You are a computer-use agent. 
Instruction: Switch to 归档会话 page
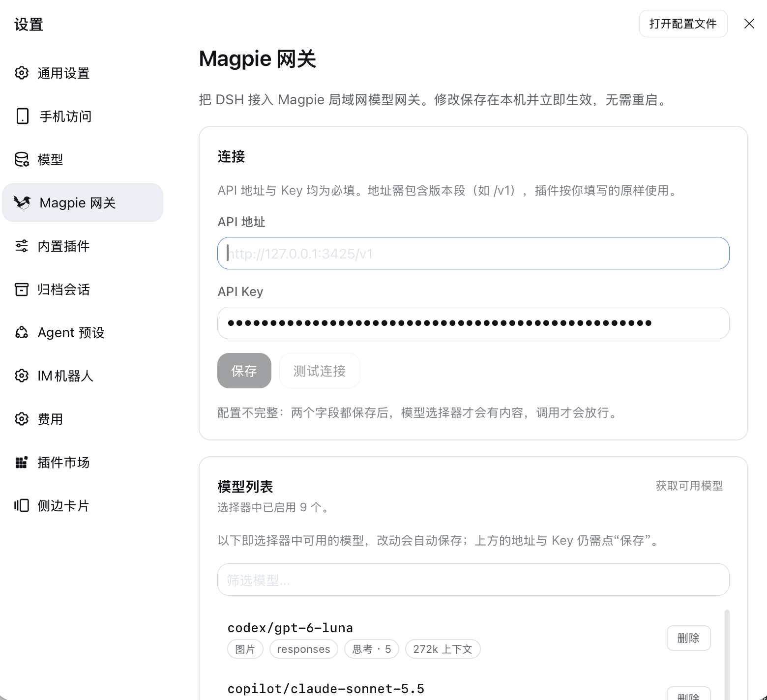(x=83, y=289)
